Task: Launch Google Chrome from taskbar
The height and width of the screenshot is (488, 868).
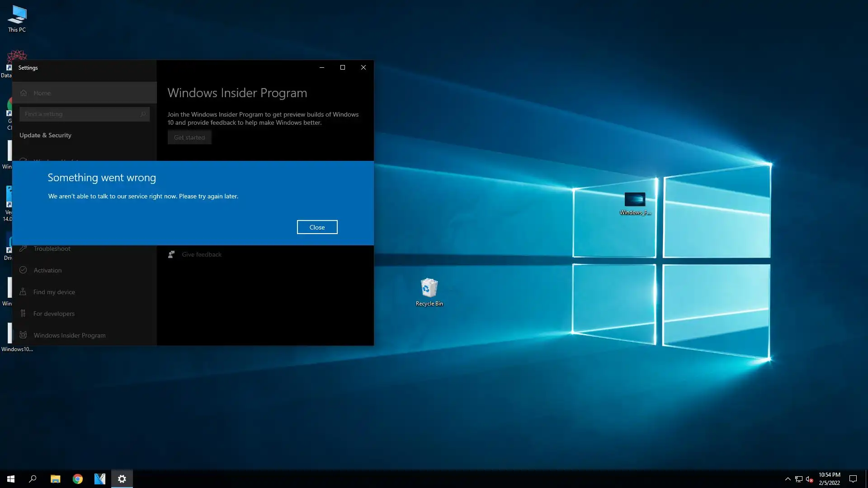Action: pyautogui.click(x=78, y=479)
